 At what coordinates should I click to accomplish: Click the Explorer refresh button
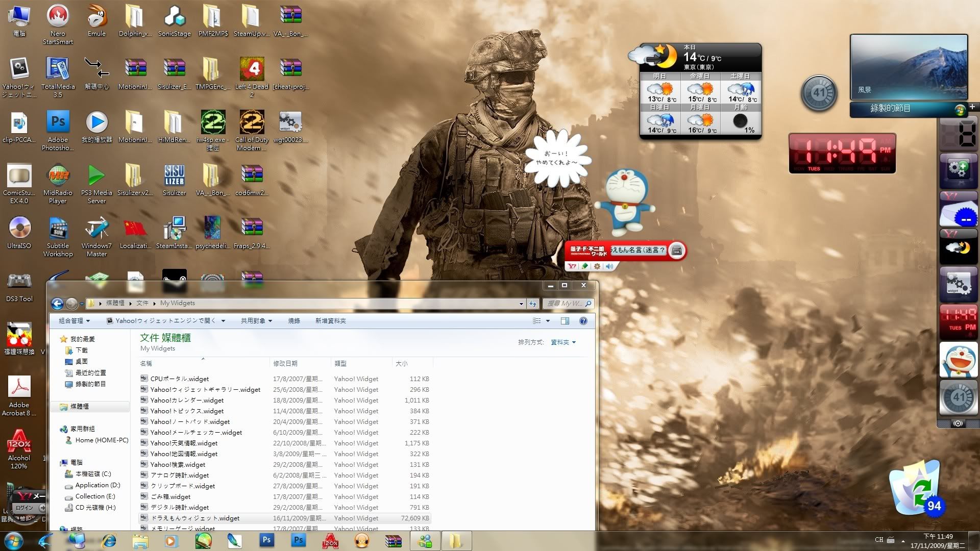[533, 304]
